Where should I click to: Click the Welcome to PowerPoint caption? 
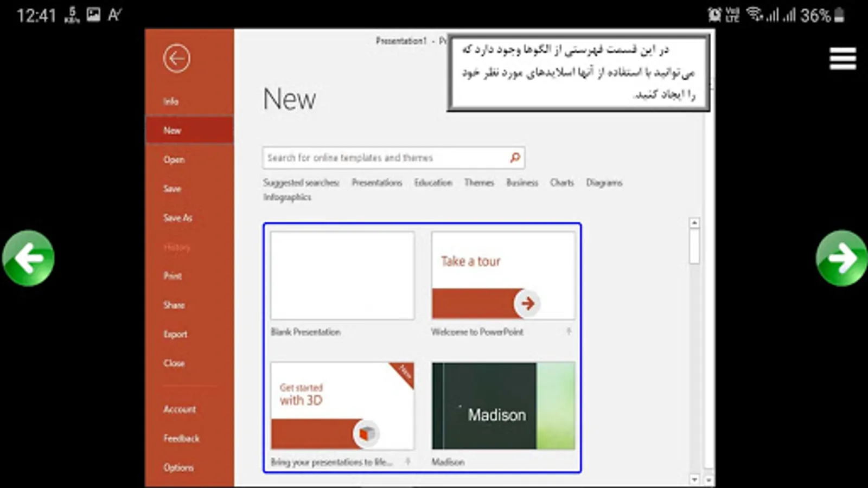tap(477, 332)
